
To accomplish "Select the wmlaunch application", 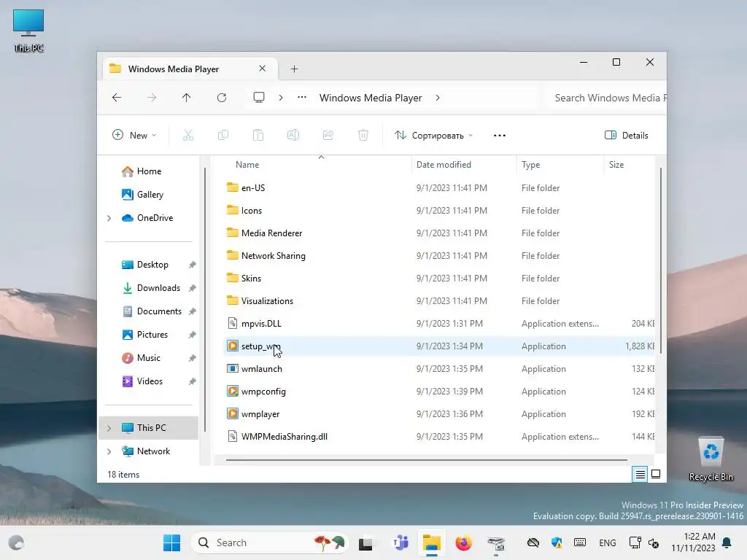I will coord(262,368).
